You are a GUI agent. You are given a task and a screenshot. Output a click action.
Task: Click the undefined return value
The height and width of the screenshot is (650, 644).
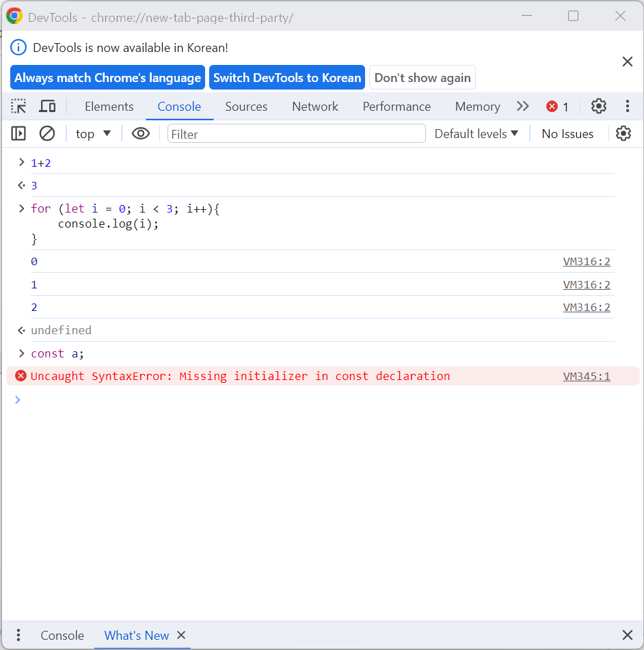62,330
